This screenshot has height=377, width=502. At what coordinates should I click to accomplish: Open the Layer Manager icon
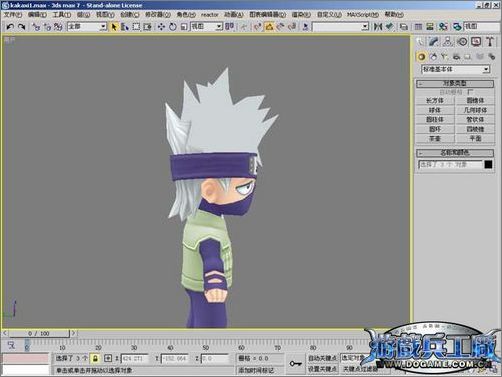click(404, 27)
